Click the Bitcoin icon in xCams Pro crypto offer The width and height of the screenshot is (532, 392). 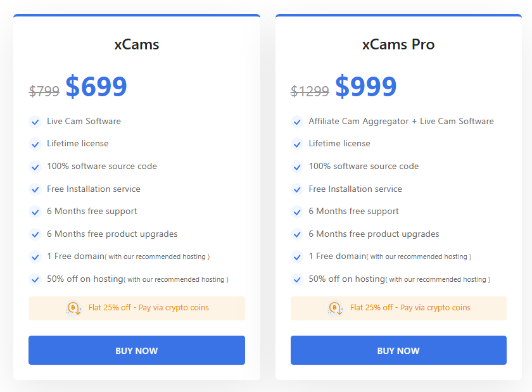(334, 308)
